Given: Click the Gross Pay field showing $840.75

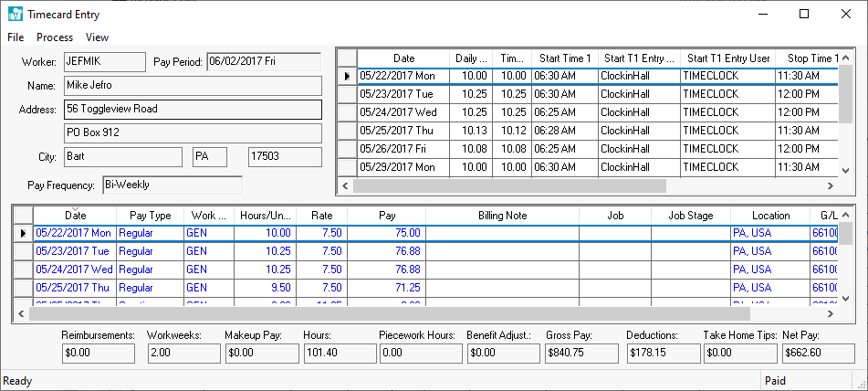Looking at the screenshot, I should click(x=580, y=353).
